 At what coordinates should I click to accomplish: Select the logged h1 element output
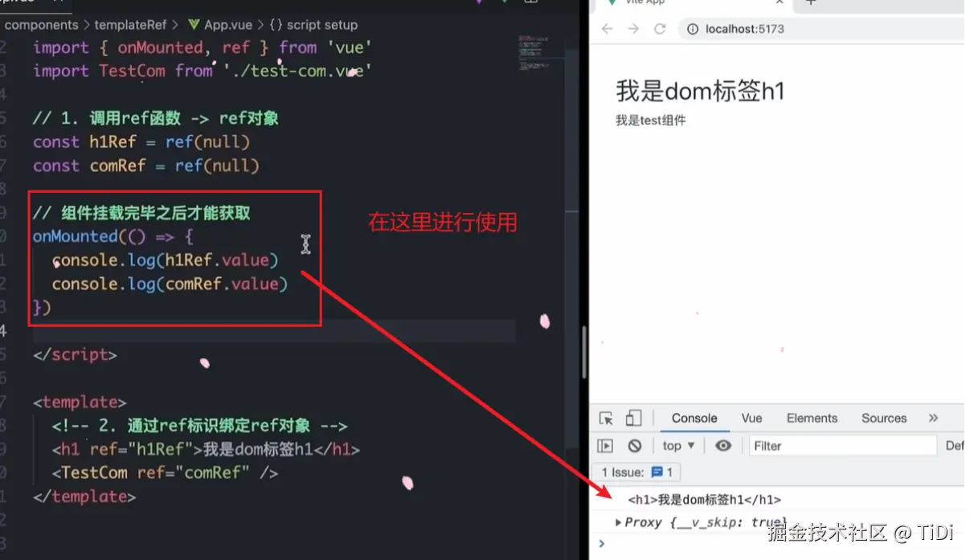coord(704,500)
